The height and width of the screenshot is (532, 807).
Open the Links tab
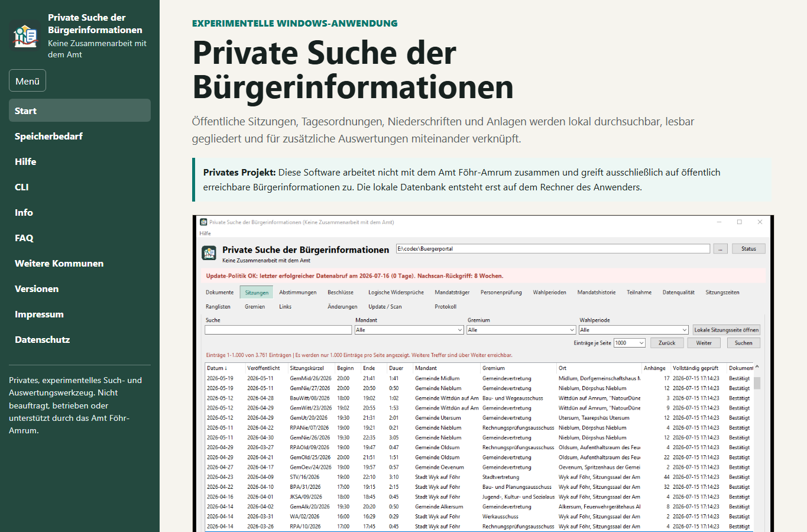[x=286, y=307]
